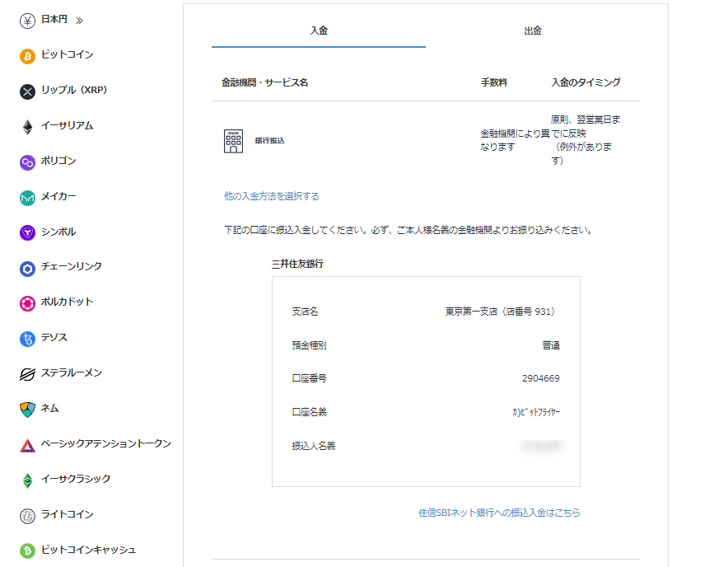The width and height of the screenshot is (728, 567).
Task: Click 他の入金方法を選択する link
Action: 272,196
